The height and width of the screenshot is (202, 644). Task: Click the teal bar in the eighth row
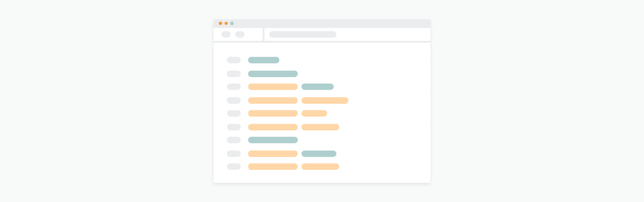coord(319,154)
